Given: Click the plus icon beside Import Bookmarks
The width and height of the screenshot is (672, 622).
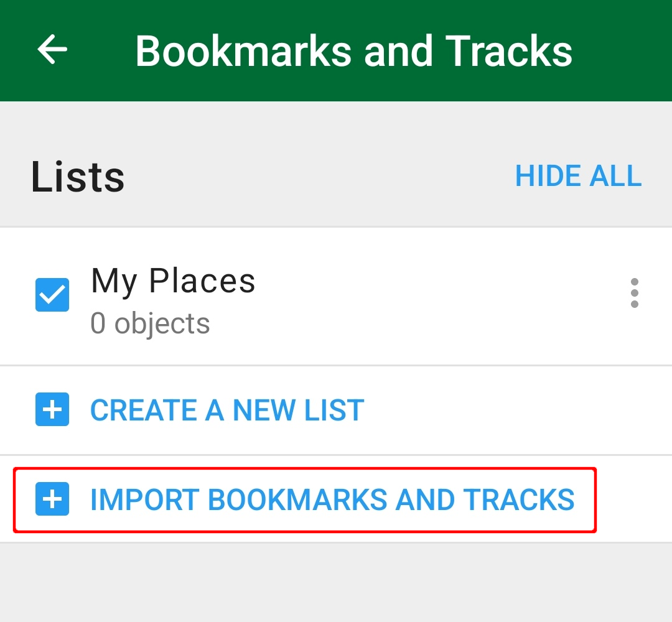Looking at the screenshot, I should click(52, 499).
